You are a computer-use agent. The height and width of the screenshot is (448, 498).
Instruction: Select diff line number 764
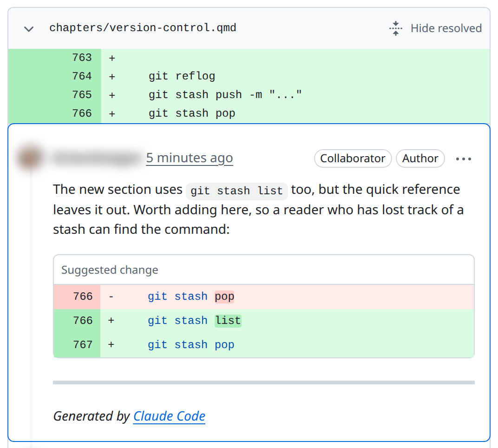[x=82, y=76]
